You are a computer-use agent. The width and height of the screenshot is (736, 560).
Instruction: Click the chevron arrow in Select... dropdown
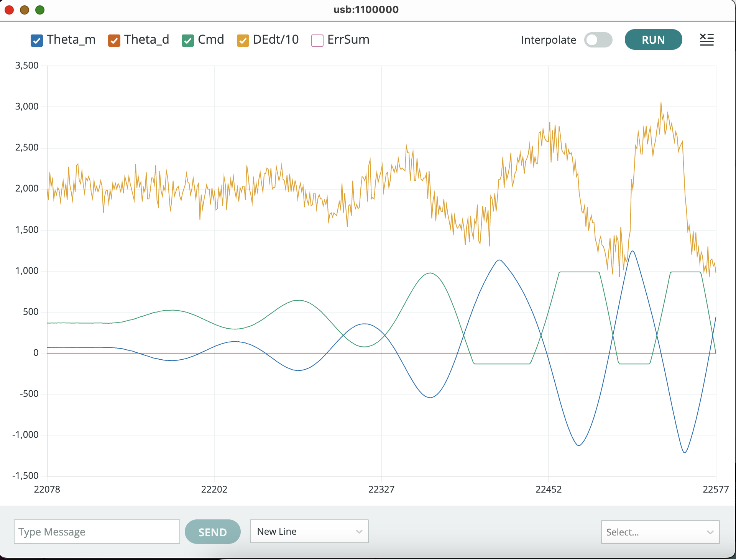(710, 532)
